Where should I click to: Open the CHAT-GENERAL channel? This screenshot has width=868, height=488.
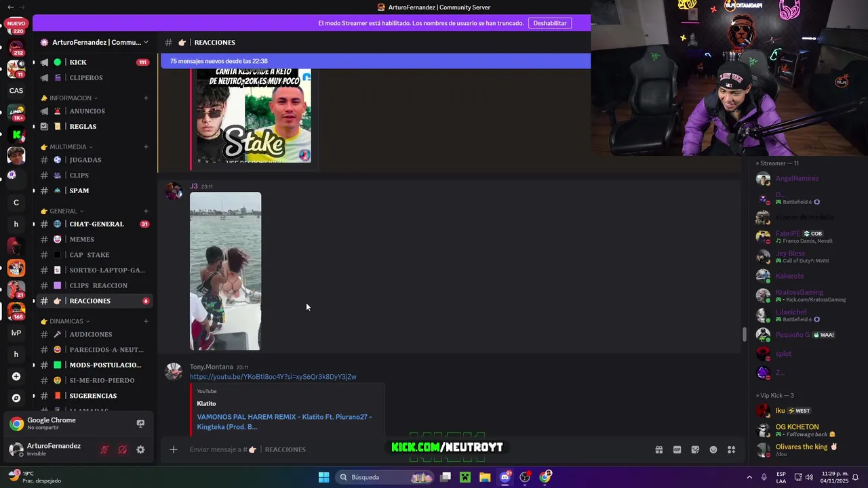pos(94,224)
